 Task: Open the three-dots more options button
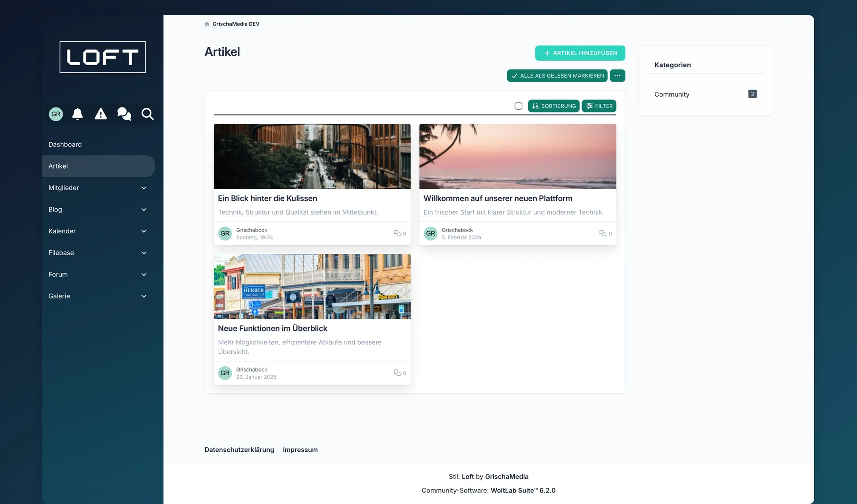point(617,76)
